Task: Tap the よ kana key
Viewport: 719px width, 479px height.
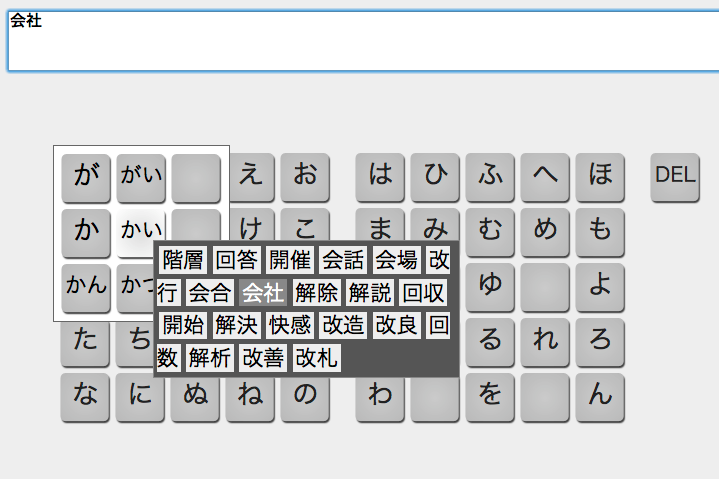Action: point(599,285)
